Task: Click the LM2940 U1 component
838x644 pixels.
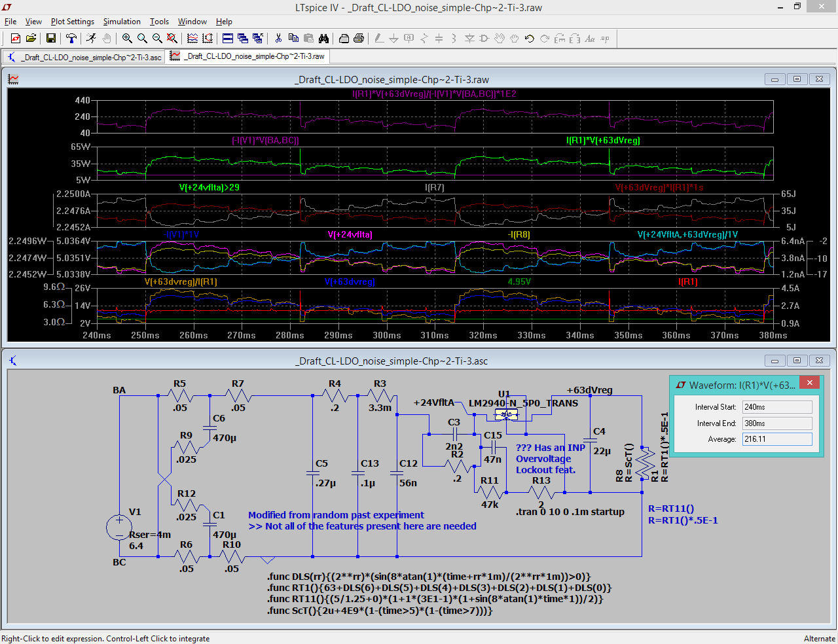Action: pos(507,414)
